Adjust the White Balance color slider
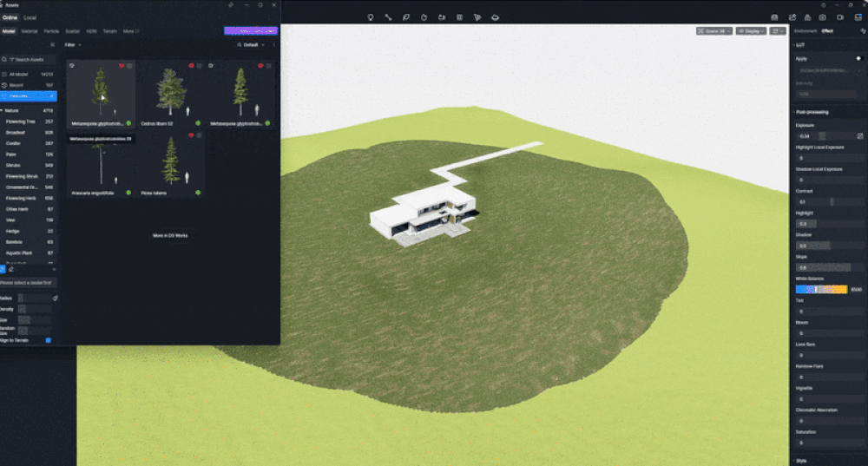Viewport: 868px width, 466px height. (x=821, y=290)
